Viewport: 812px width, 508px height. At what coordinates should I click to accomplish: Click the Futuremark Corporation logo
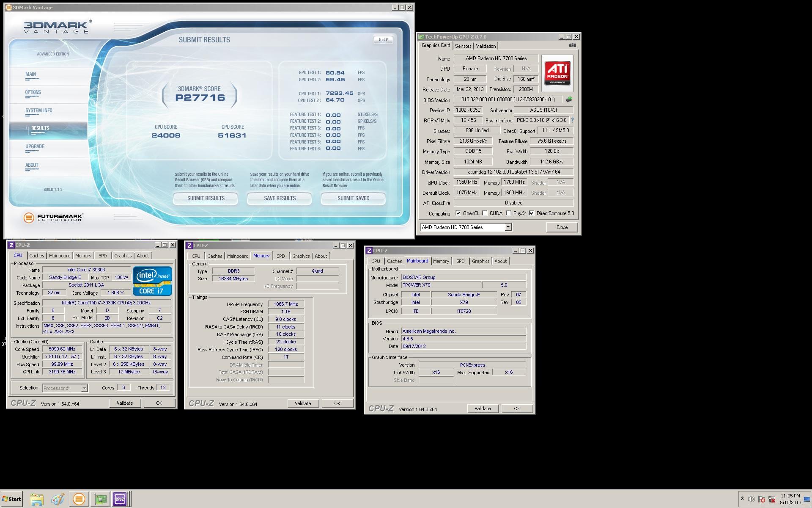[53, 218]
